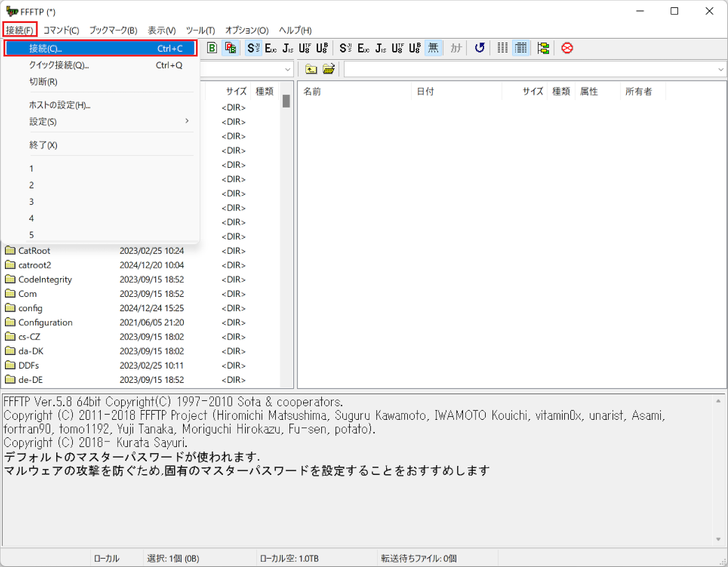Toggle auto transfer mode icon beside B
Viewport: 728px width, 567px height.
[x=230, y=48]
